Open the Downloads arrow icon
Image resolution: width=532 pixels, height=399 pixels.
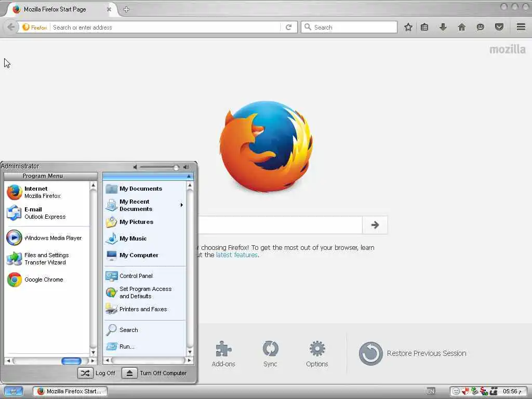point(443,27)
